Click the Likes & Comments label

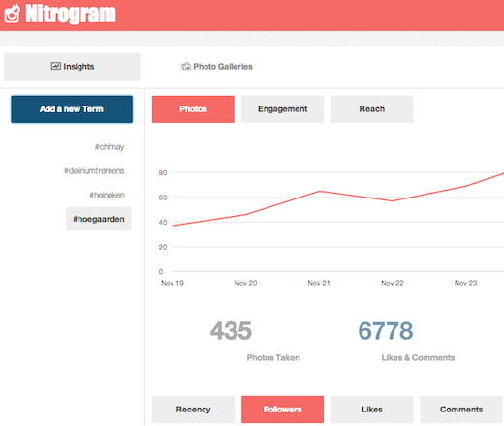tap(418, 357)
